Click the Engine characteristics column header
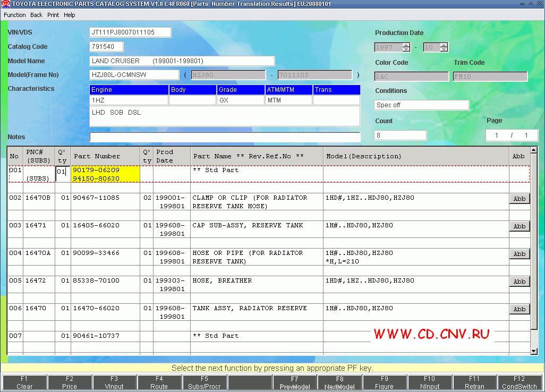The image size is (545, 392). (129, 90)
